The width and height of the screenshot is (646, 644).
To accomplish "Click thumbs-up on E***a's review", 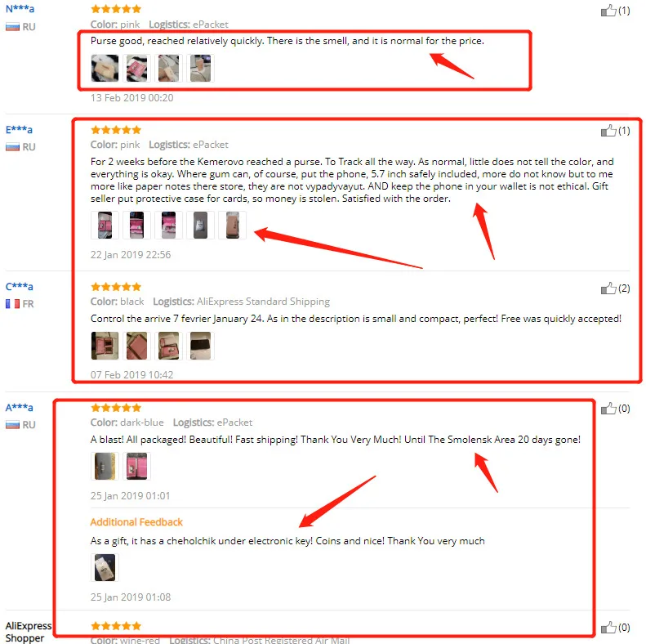I will click(608, 130).
